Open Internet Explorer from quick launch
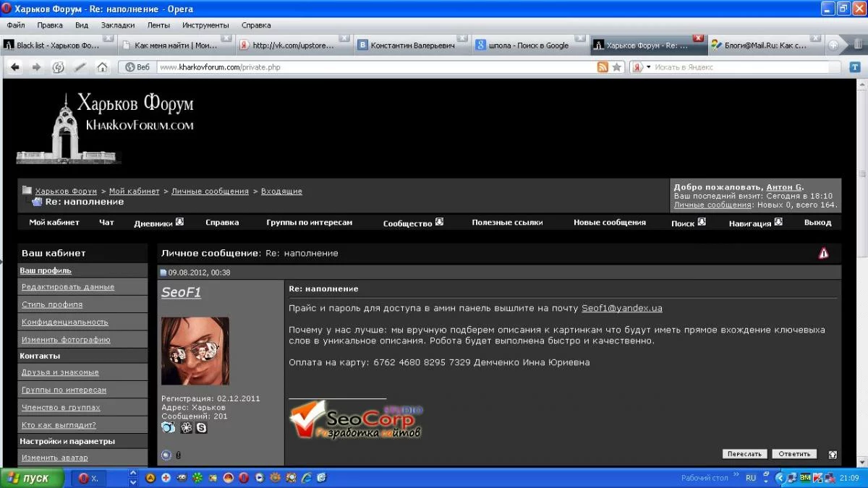 click(307, 478)
